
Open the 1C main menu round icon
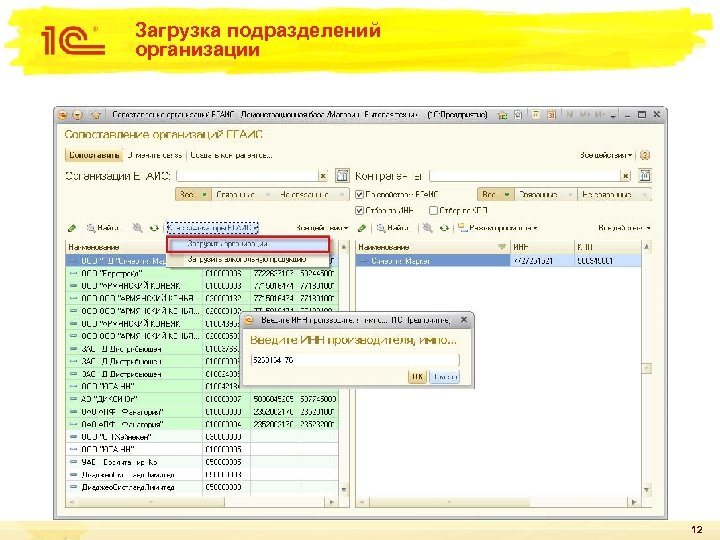click(x=62, y=115)
